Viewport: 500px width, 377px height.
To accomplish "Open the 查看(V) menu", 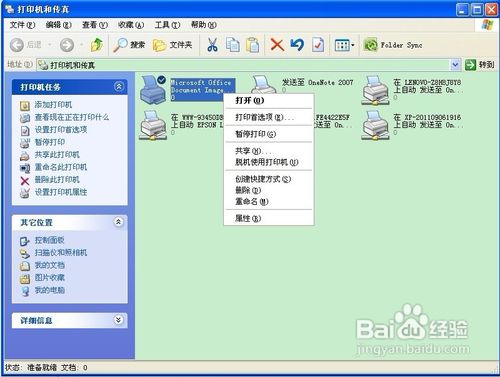I will [95, 25].
